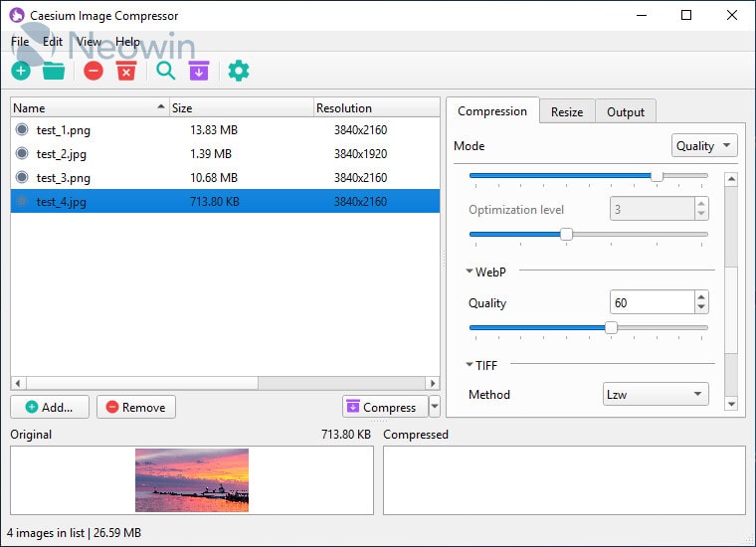This screenshot has width=756, height=547.
Task: Open the dropdown arrow beside Compress button
Action: (435, 407)
